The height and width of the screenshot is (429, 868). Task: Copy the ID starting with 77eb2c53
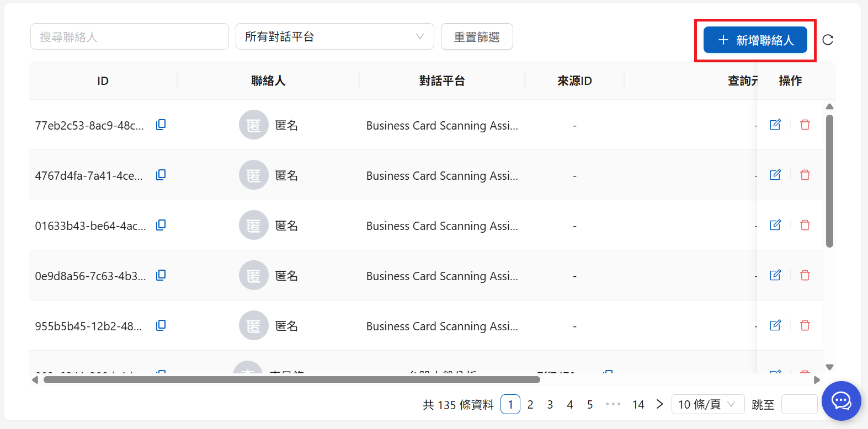[x=161, y=125]
